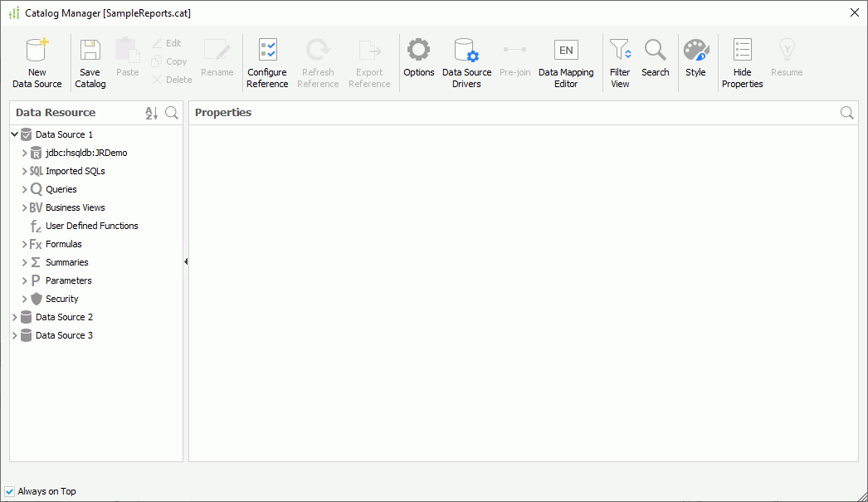Click the Search toolbar icon
This screenshot has height=502, width=868.
[x=656, y=51]
